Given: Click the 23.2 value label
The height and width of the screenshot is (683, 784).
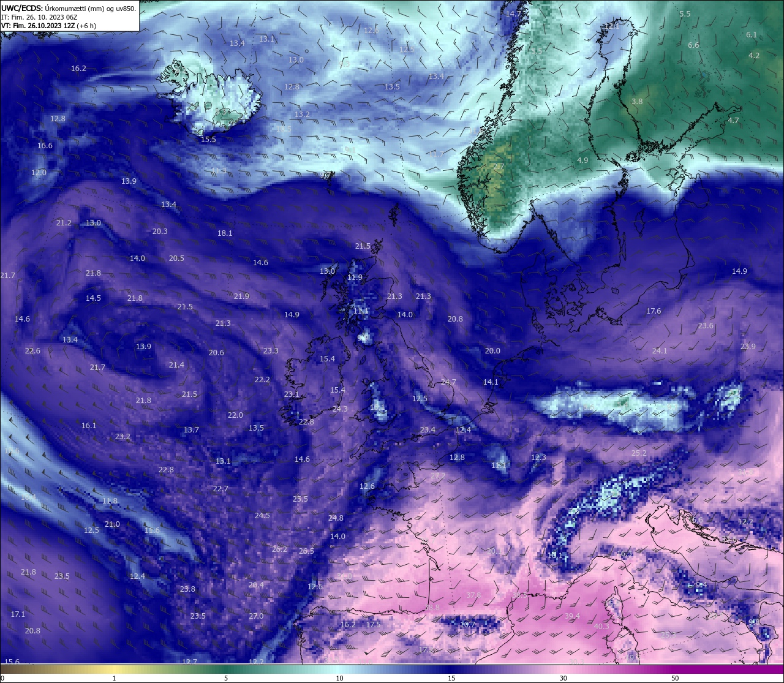Looking at the screenshot, I should [x=123, y=437].
